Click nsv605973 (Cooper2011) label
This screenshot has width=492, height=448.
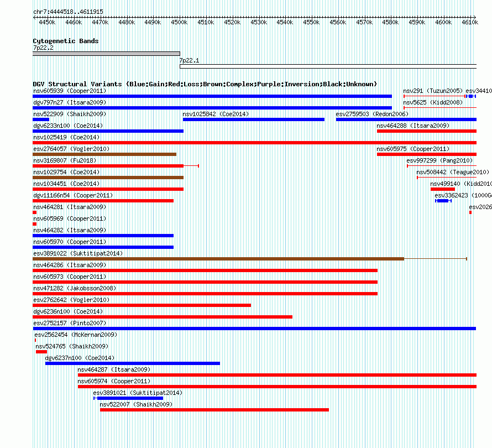70,277
